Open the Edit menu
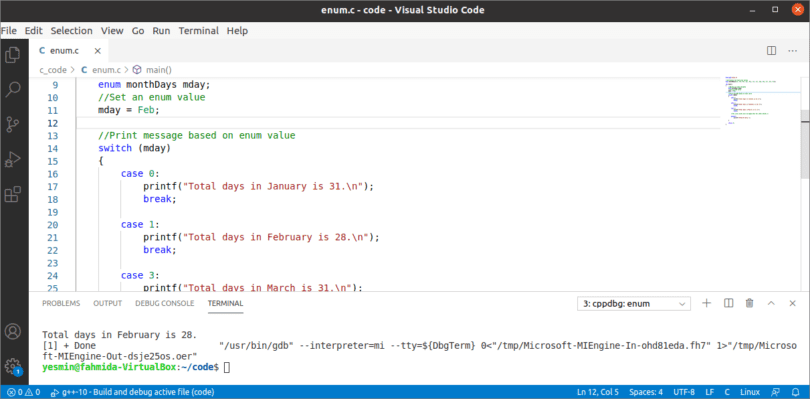Viewport: 810px width, 399px height. pyautogui.click(x=34, y=30)
